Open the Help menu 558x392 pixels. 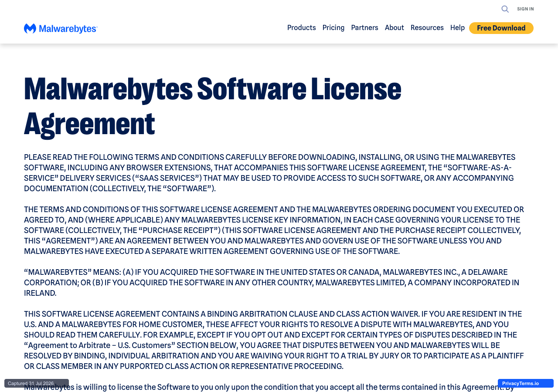[457, 28]
